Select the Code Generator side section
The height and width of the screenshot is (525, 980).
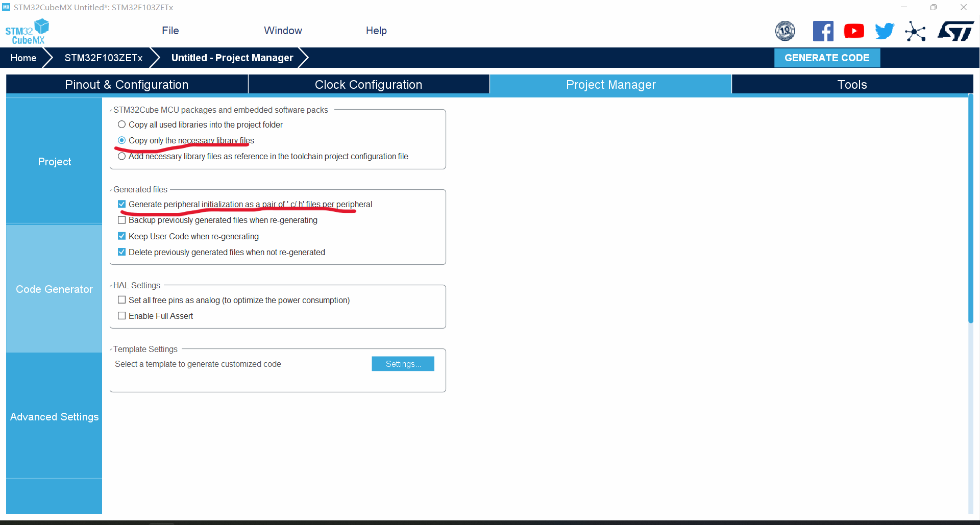click(54, 289)
